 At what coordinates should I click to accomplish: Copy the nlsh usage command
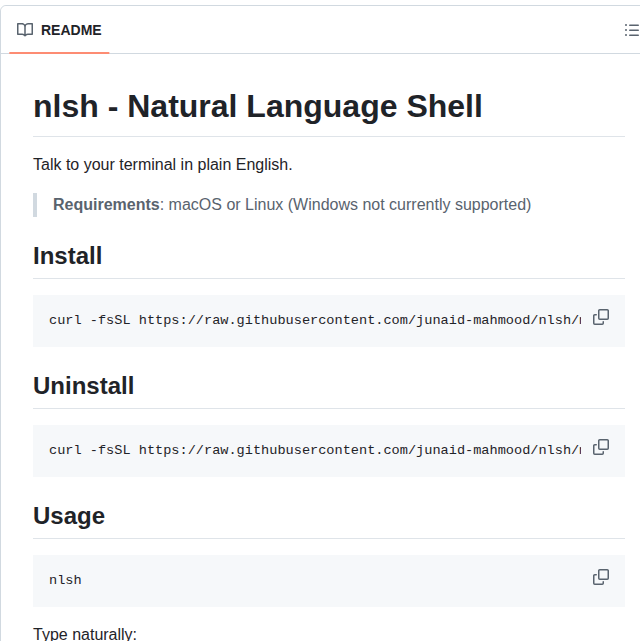pyautogui.click(x=601, y=577)
